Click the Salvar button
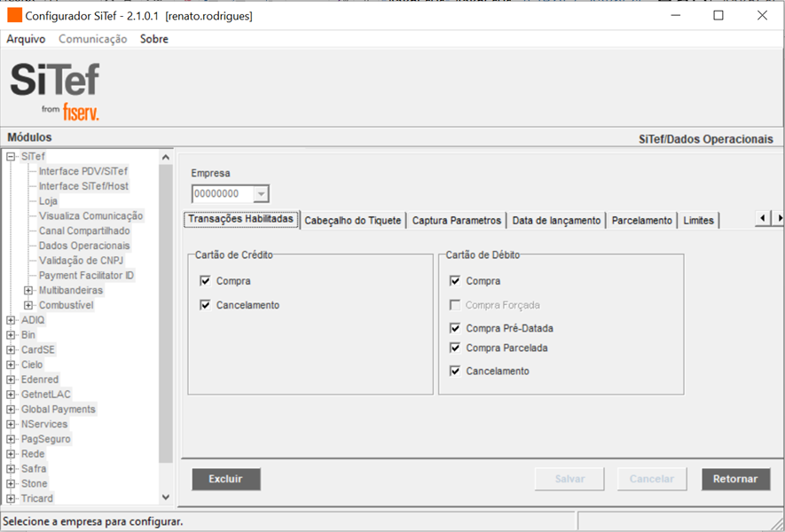 tap(569, 479)
